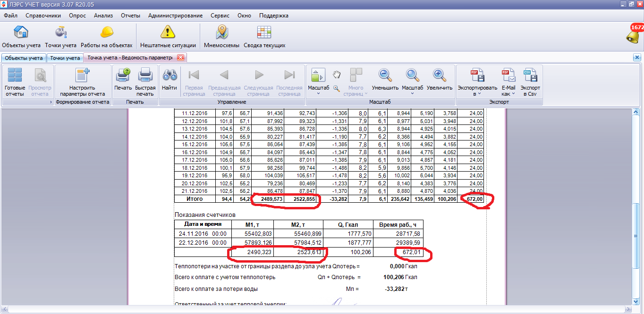The width and height of the screenshot is (644, 314).
Task: Click Экспорт в Csv
Action: (x=530, y=82)
